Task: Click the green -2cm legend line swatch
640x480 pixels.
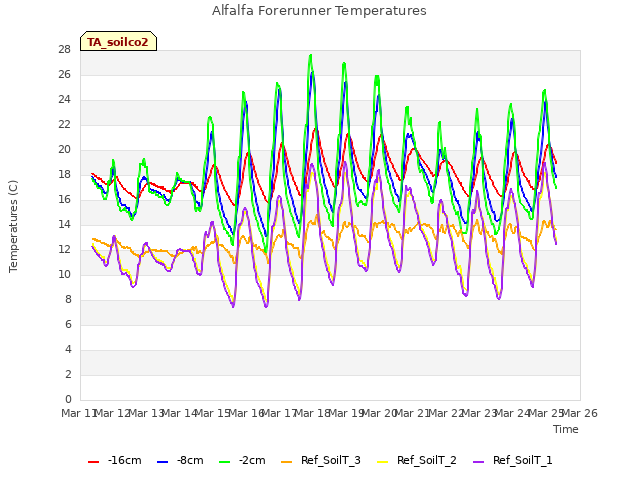Action: tap(224, 462)
